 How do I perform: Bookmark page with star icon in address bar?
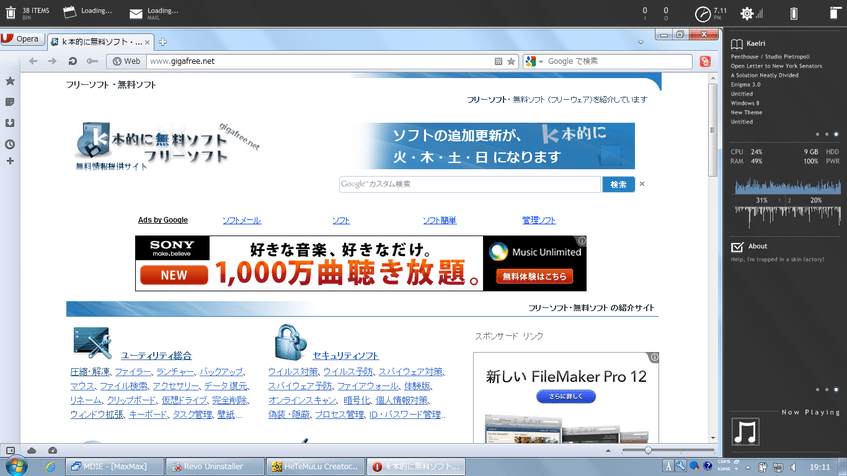point(511,62)
